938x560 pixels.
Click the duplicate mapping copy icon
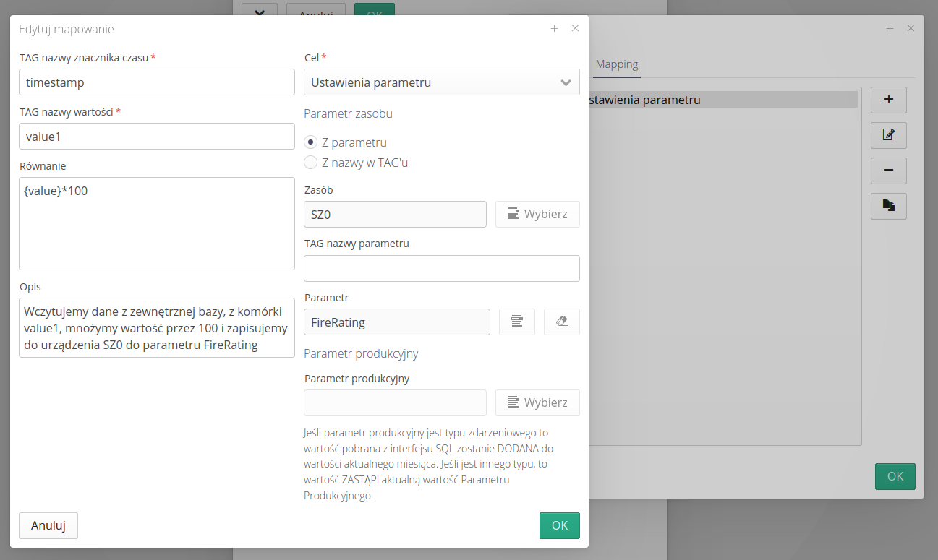888,206
